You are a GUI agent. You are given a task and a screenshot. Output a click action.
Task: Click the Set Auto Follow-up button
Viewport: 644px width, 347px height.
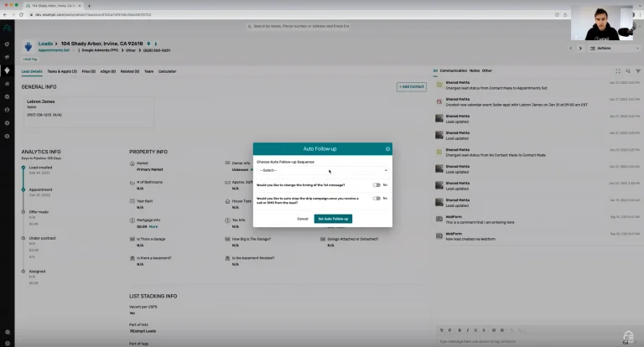coord(333,219)
